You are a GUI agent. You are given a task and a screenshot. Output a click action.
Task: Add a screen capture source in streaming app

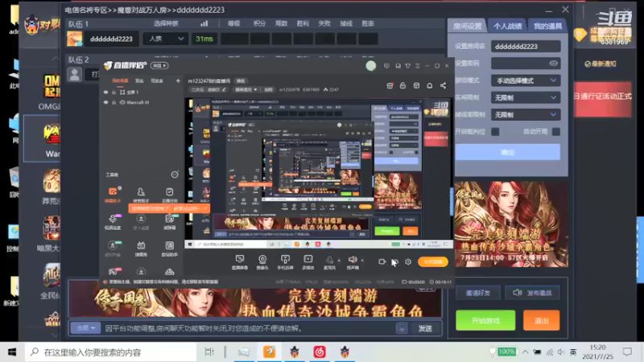tap(239, 261)
